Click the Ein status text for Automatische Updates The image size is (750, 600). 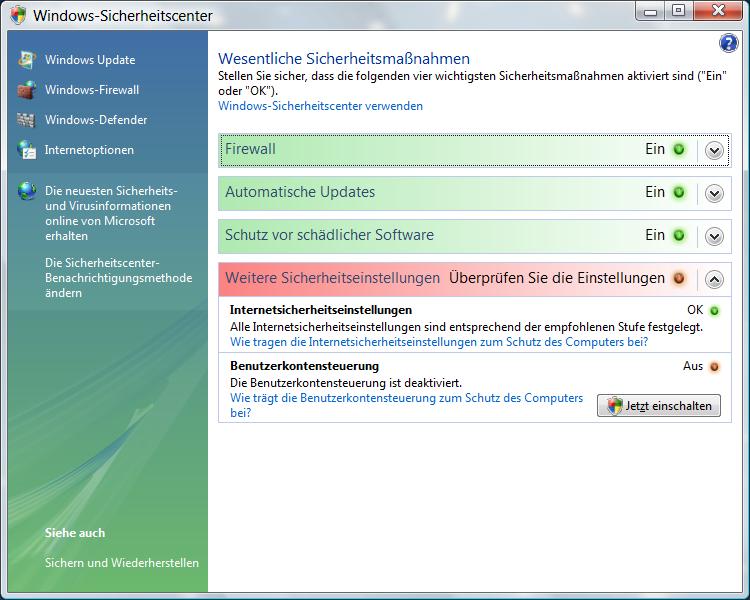pos(655,192)
